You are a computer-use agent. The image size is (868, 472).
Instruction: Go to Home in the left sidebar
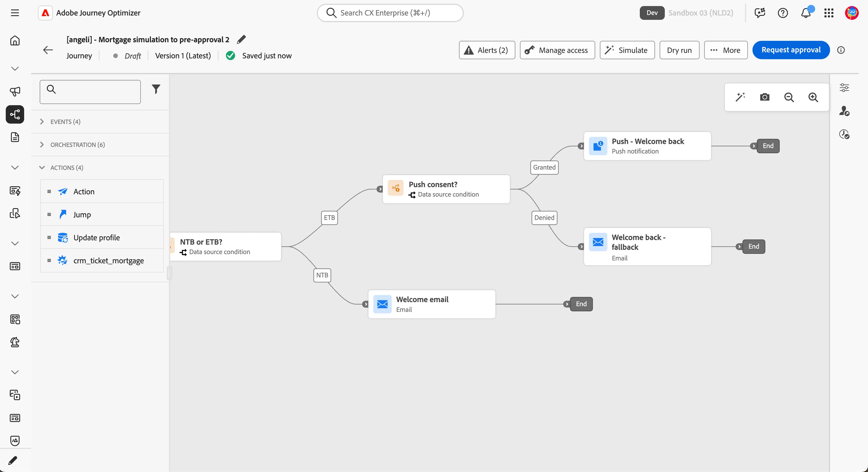(x=15, y=41)
